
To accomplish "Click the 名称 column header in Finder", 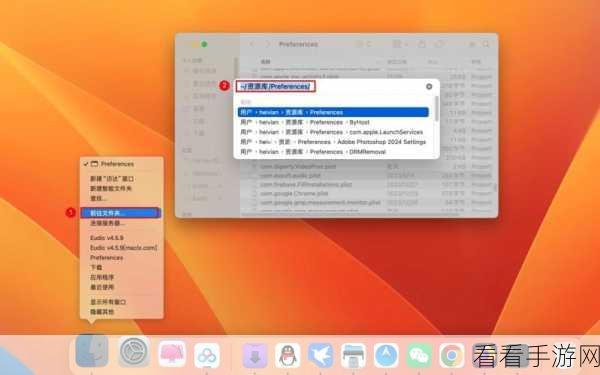I will tap(266, 62).
